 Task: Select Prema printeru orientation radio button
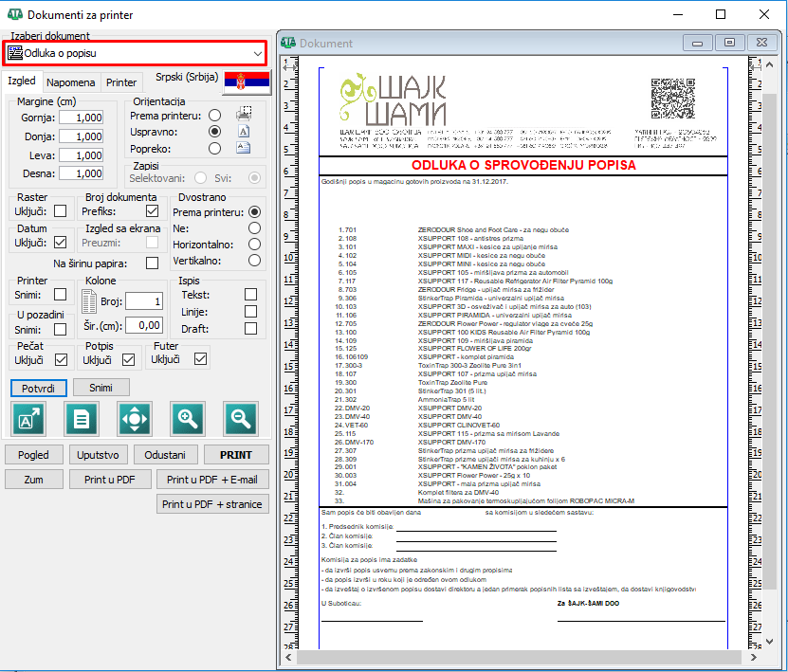(214, 116)
